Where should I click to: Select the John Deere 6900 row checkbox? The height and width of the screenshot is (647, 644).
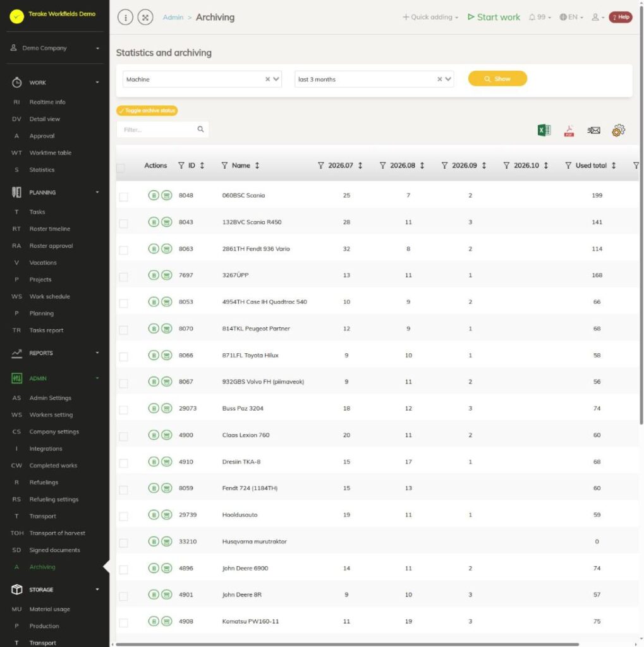click(x=123, y=570)
